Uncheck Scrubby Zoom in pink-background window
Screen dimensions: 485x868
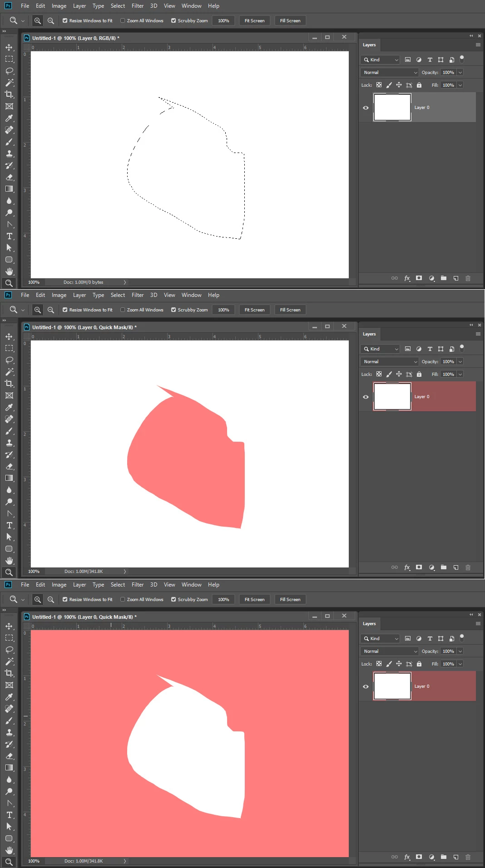[x=173, y=599]
